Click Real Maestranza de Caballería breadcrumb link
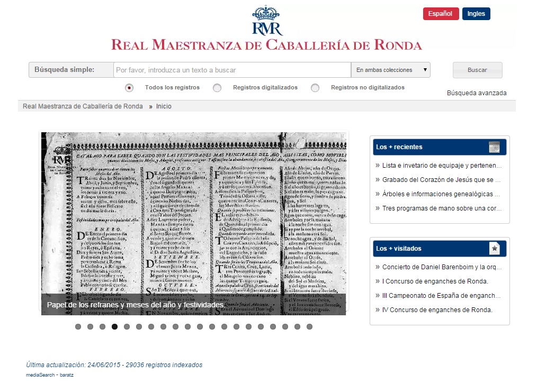 pos(83,106)
